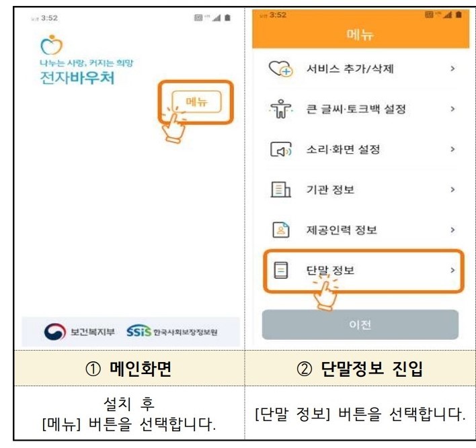The width and height of the screenshot is (476, 448).
Task: Click the 제공인력 정보 person document icon
Action: coord(281,230)
